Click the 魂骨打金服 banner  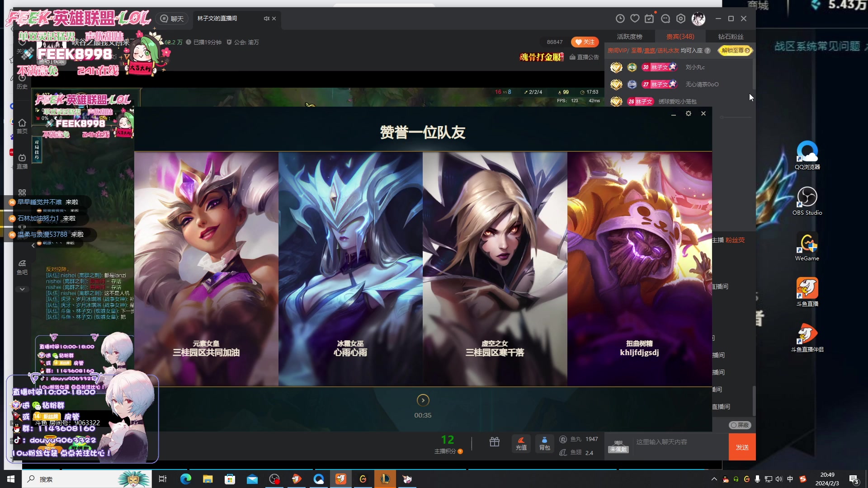pyautogui.click(x=542, y=57)
